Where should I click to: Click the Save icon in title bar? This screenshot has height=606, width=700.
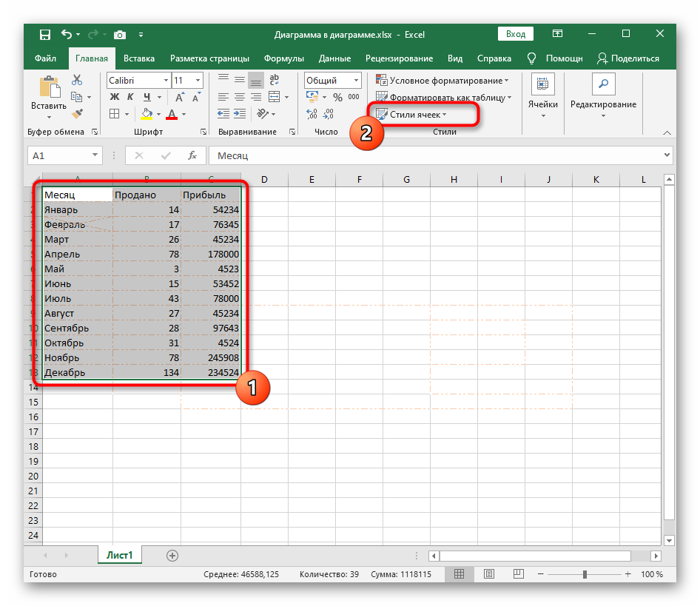[44, 34]
